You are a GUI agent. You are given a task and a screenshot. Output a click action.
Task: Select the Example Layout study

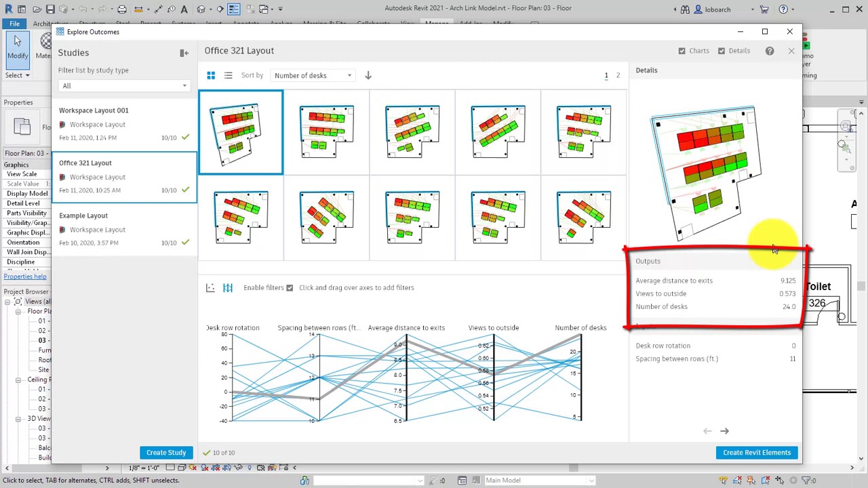tap(123, 229)
